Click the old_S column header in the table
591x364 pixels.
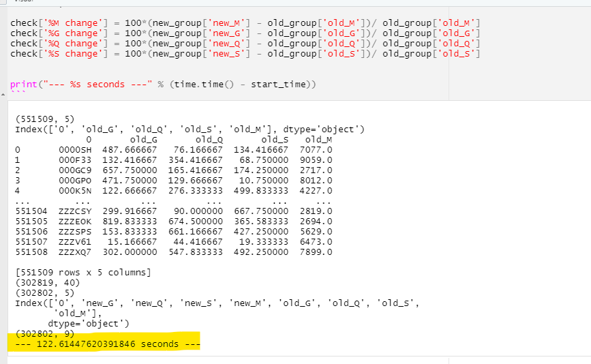[x=275, y=140]
